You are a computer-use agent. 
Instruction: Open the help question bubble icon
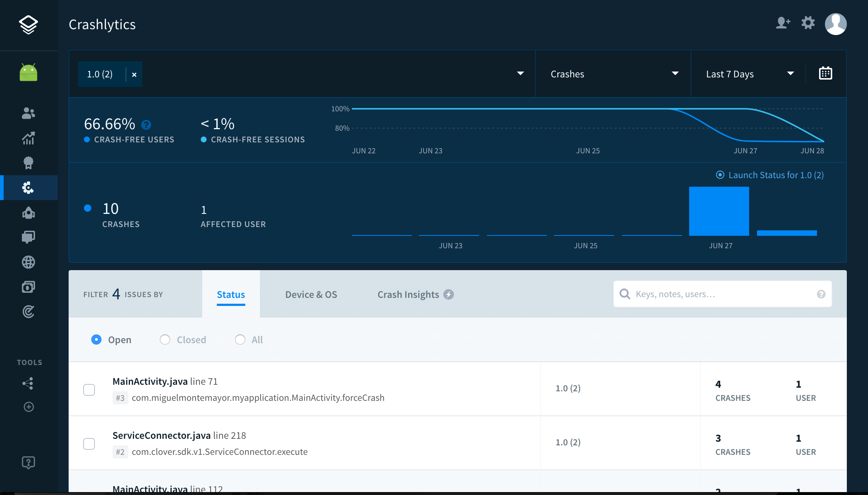(x=28, y=463)
